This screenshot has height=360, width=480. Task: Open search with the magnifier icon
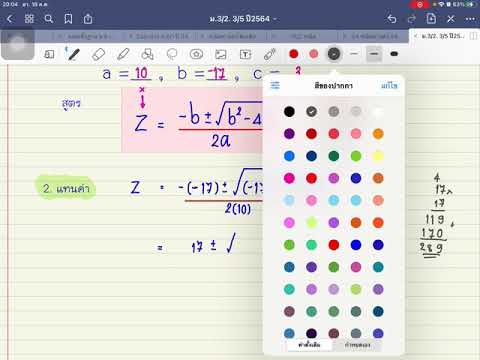[49, 19]
